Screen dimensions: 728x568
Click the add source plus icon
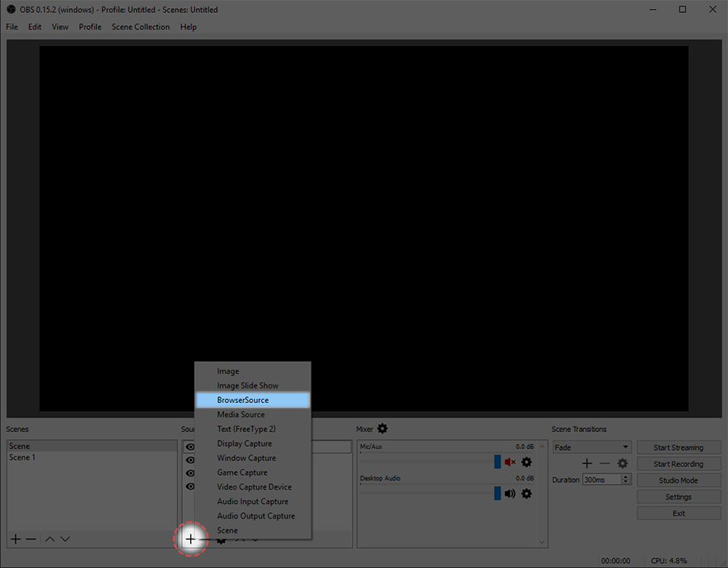point(190,539)
